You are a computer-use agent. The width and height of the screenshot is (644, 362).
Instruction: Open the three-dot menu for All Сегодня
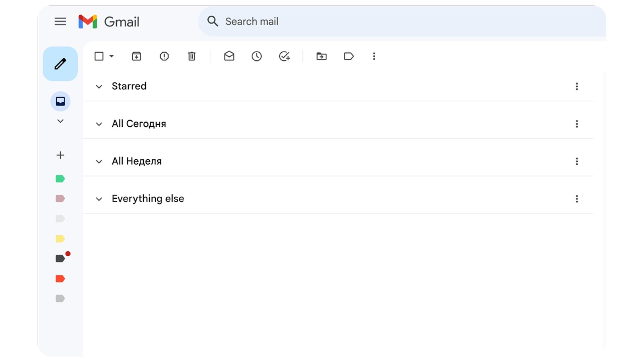(x=577, y=124)
